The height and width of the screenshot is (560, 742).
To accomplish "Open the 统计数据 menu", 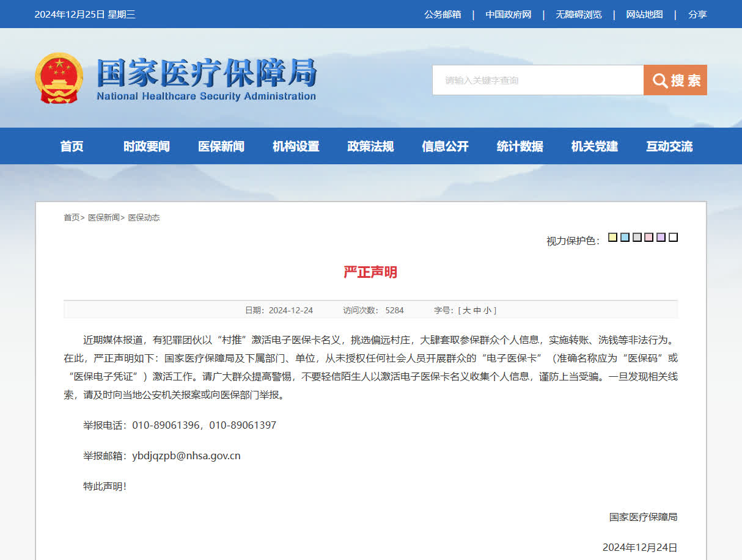I will tap(520, 147).
